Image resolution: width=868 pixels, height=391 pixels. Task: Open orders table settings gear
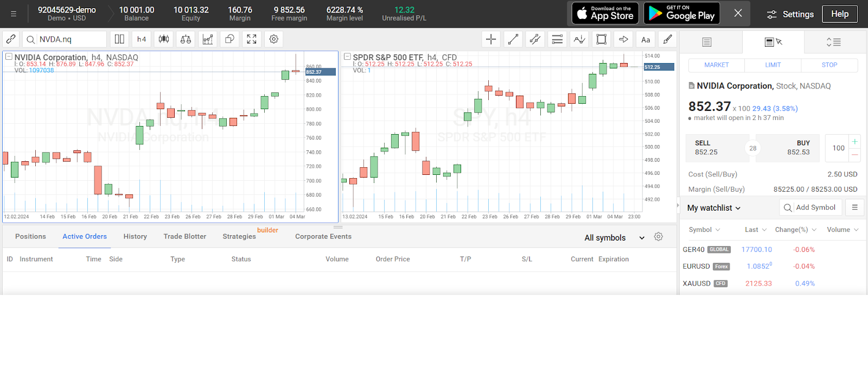coord(659,237)
